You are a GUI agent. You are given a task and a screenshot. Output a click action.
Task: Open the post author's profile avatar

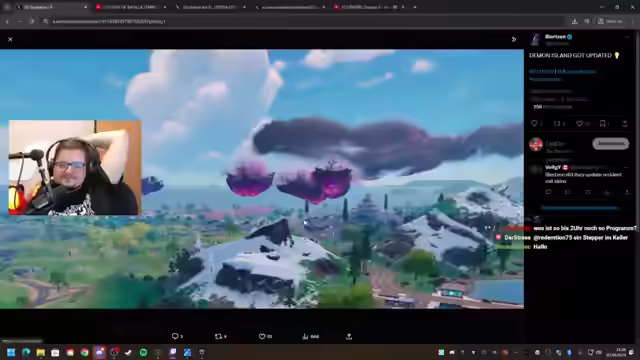(536, 39)
